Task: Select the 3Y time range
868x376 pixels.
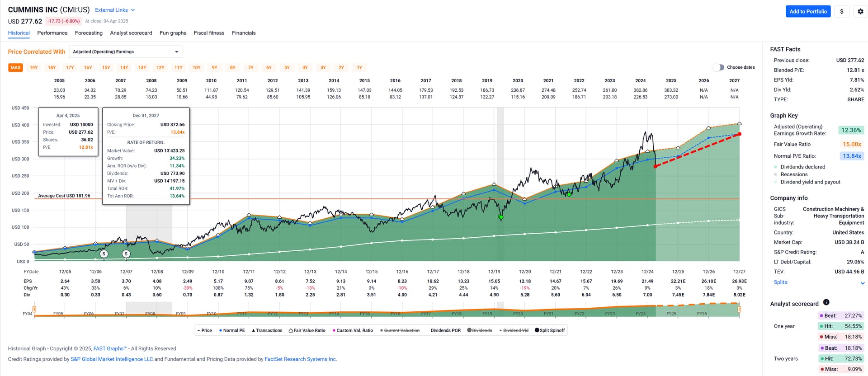Action: coord(323,68)
